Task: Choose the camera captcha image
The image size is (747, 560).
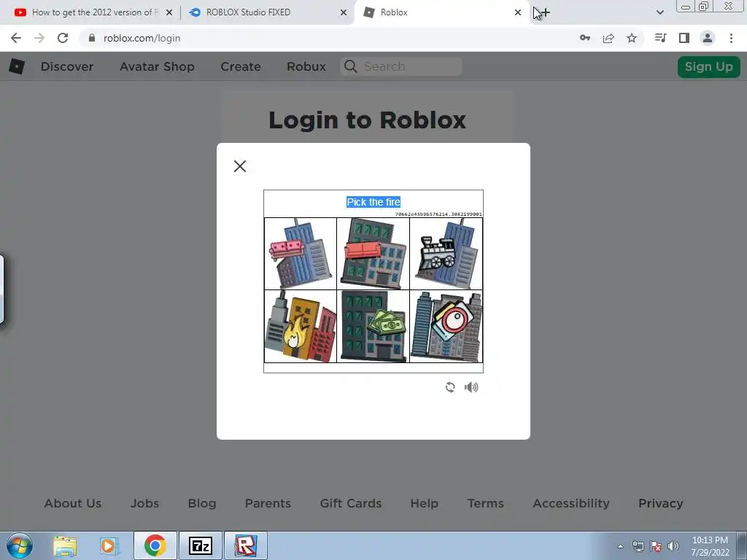Action: click(x=446, y=327)
